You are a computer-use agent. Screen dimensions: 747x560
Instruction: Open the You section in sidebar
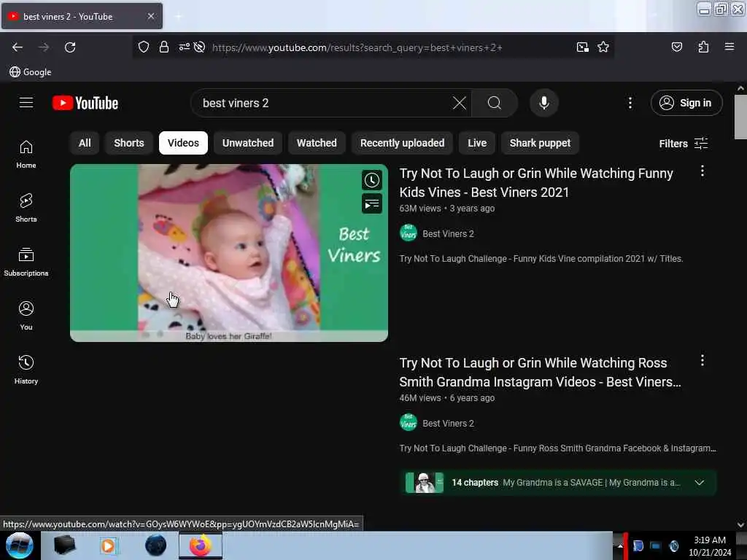coord(26,316)
